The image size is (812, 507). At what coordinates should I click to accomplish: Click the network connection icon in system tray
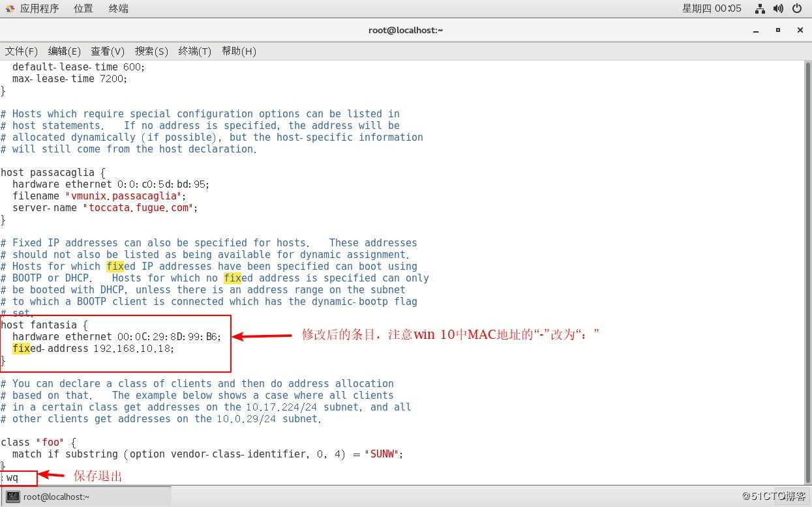760,8
